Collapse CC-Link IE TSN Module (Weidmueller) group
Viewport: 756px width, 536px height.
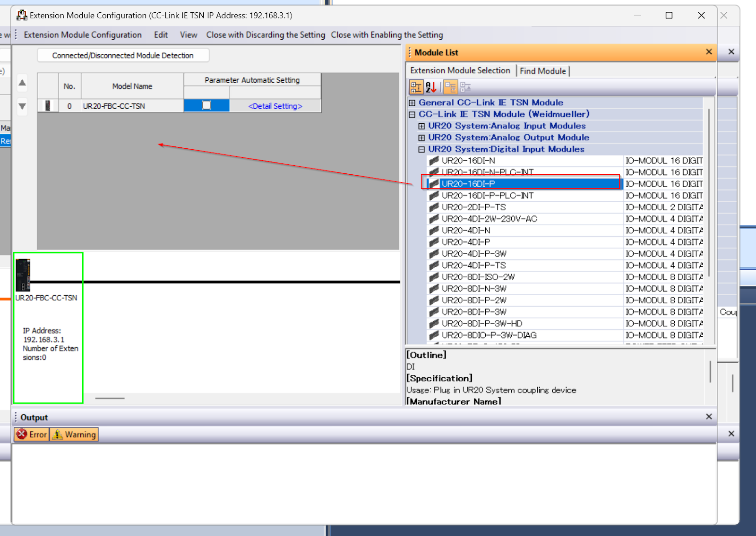412,114
